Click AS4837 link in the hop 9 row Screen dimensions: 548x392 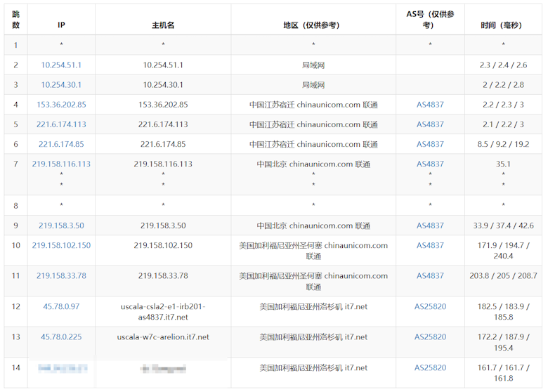[430, 226]
